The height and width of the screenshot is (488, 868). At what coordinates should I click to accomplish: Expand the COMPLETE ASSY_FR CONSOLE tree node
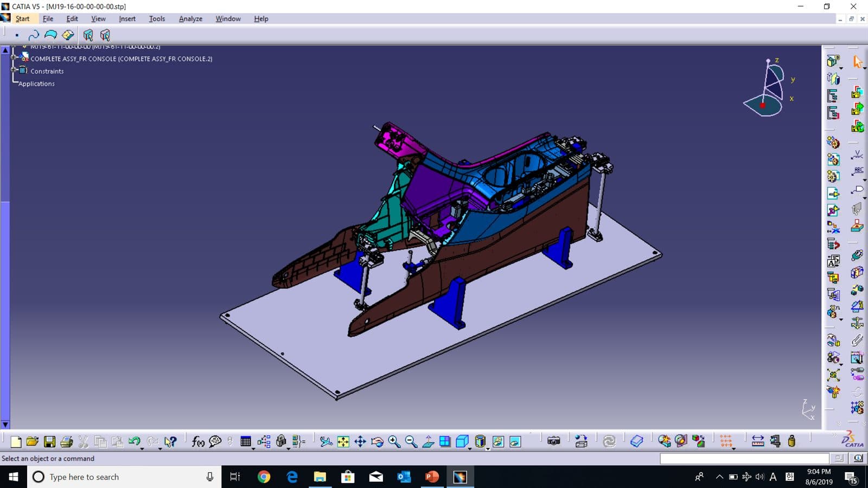click(x=14, y=57)
